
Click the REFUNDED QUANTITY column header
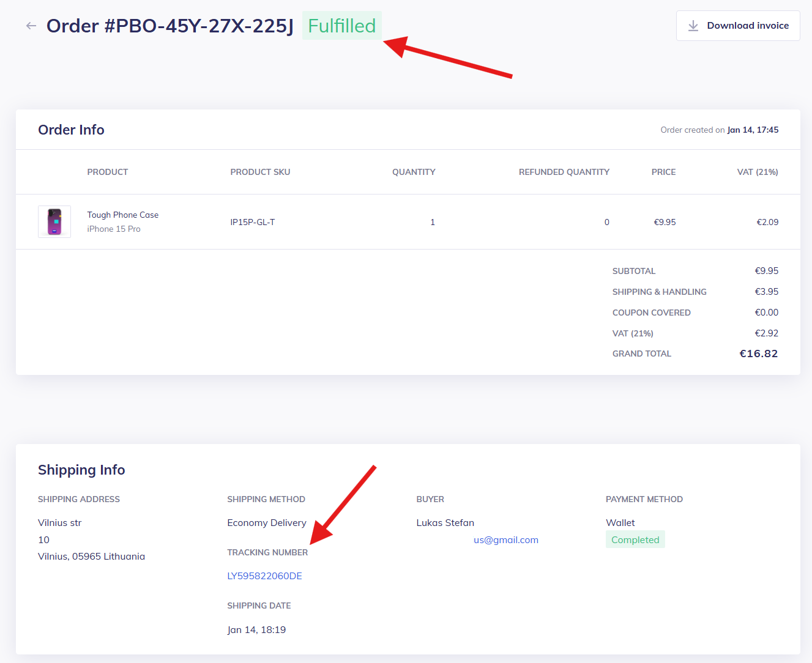pos(564,172)
